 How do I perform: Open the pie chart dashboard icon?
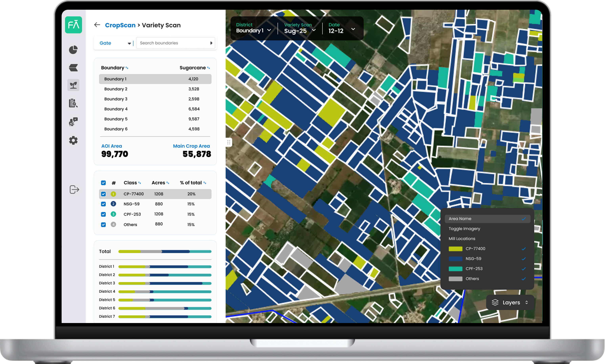[73, 50]
